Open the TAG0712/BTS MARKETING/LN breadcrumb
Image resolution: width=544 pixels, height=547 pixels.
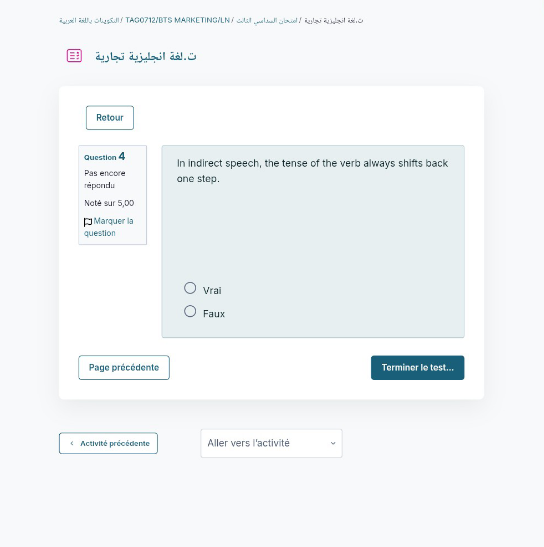pos(178,20)
